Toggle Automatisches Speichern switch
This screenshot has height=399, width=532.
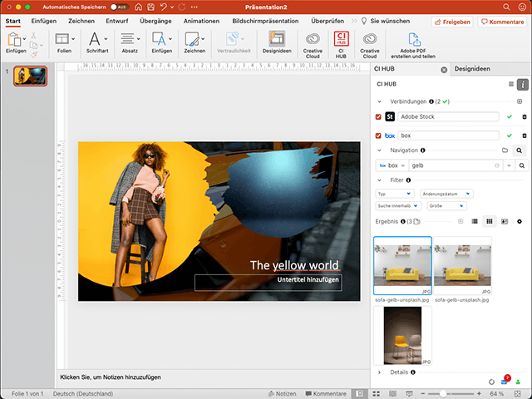coord(118,6)
